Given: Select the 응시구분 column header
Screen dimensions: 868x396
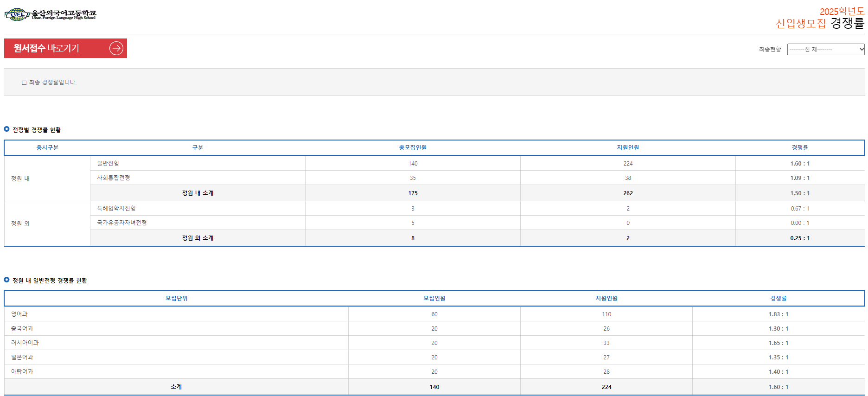Looking at the screenshot, I should [x=47, y=148].
